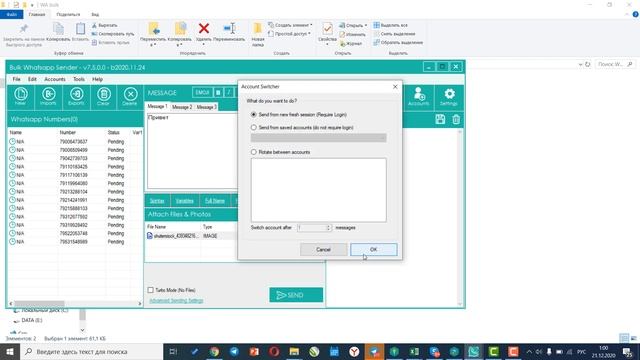This screenshot has height=360, width=640.
Task: Increase the switch account after value
Action: (329, 226)
